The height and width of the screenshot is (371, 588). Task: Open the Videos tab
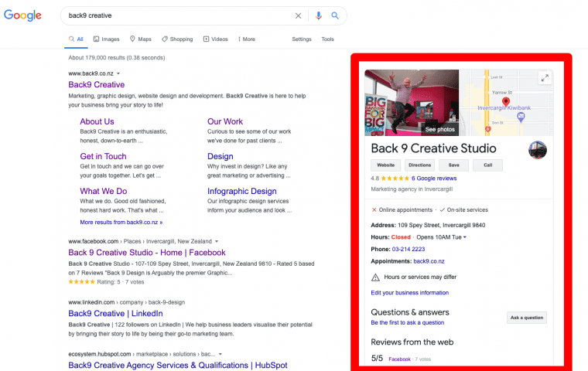click(x=216, y=39)
